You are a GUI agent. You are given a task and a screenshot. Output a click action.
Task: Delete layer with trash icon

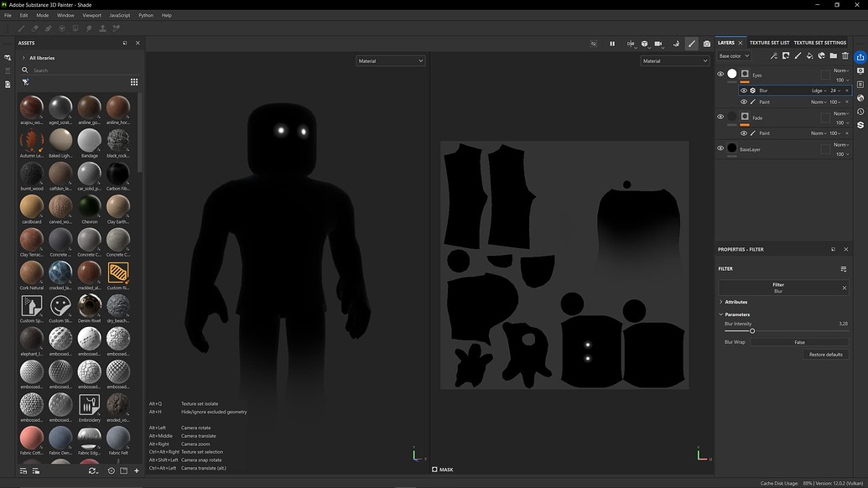pos(845,56)
